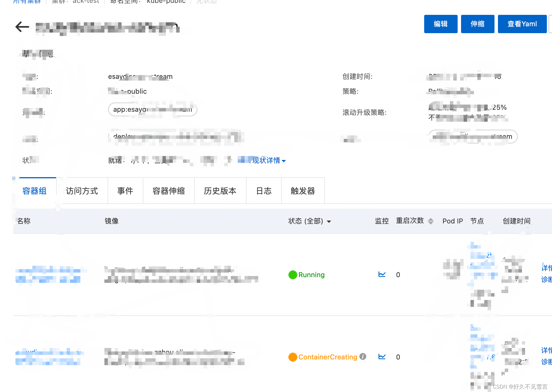Open the 触发器 tab
The width and height of the screenshot is (552, 392).
pyautogui.click(x=303, y=191)
